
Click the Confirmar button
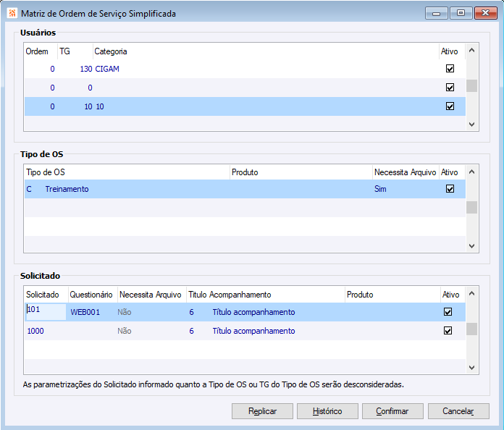[392, 411]
